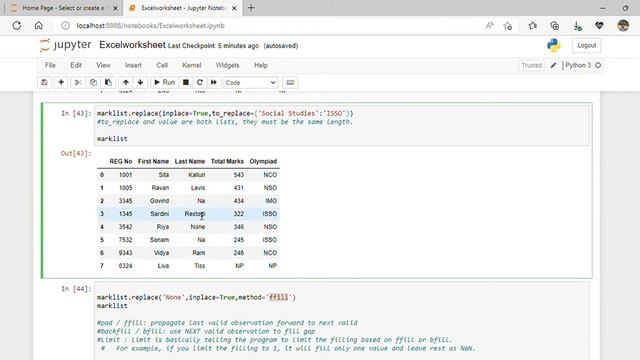
Task: Refresh the browser page
Action: [17, 26]
